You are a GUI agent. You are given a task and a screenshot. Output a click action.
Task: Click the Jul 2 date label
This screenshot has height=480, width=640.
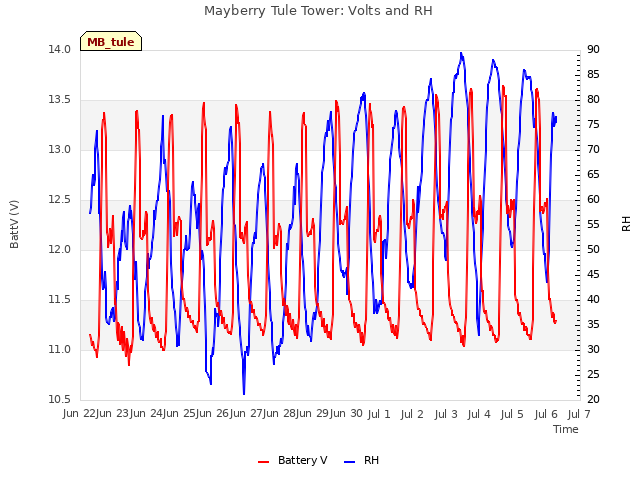click(x=412, y=414)
